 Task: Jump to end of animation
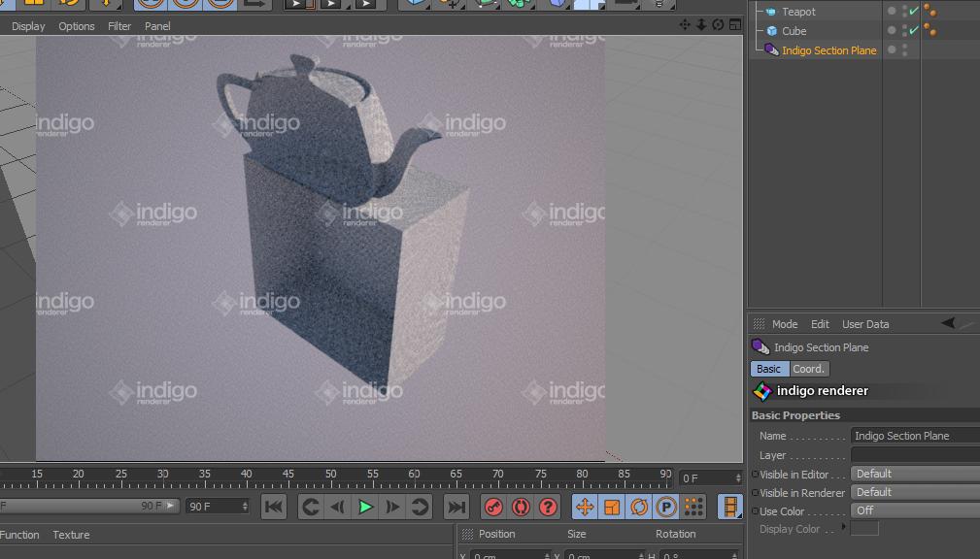click(x=456, y=507)
